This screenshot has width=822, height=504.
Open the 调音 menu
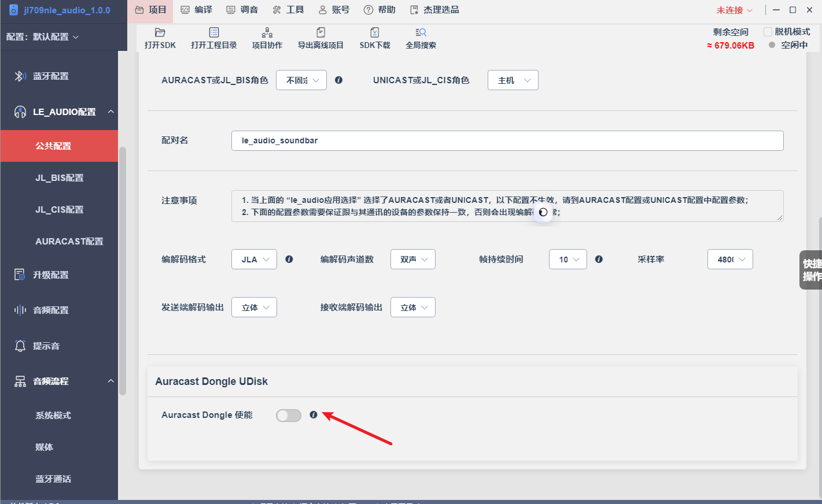click(x=242, y=10)
